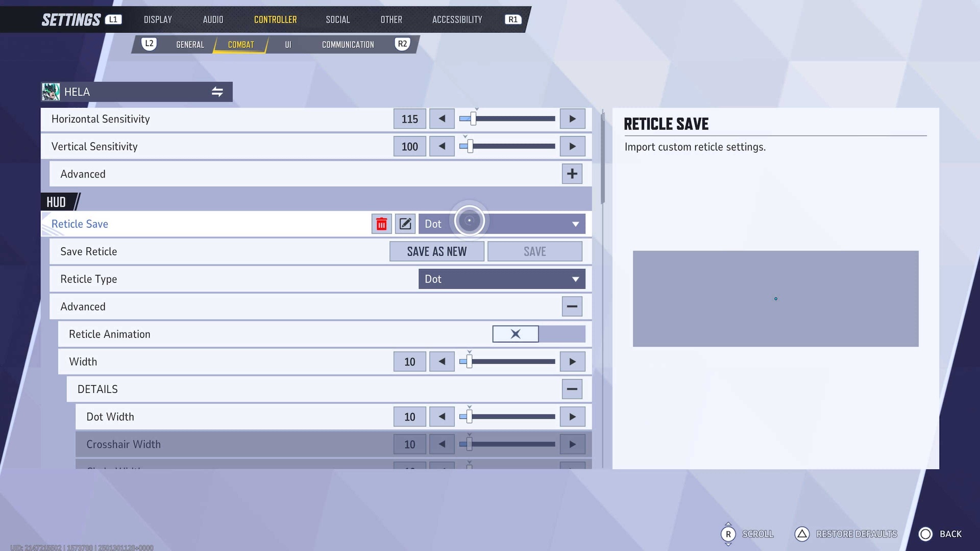This screenshot has width=980, height=551.
Task: Collapse the Advanced HUD section
Action: point(572,306)
